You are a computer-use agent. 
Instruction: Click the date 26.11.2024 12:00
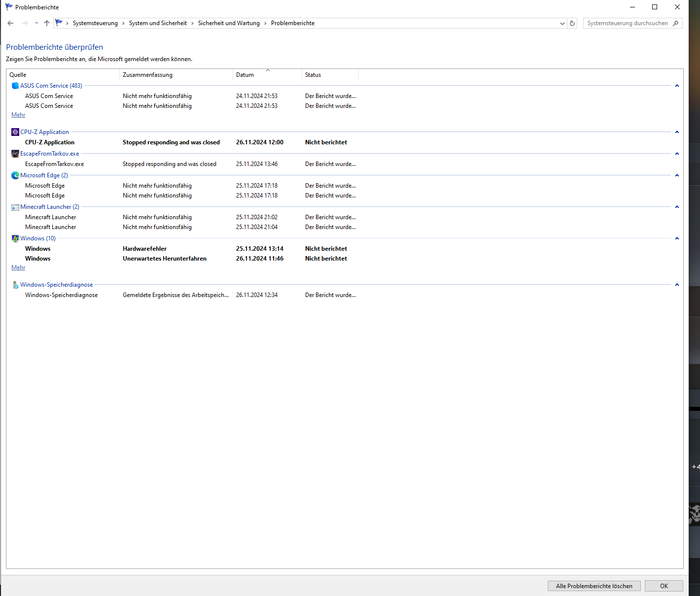[x=260, y=142]
